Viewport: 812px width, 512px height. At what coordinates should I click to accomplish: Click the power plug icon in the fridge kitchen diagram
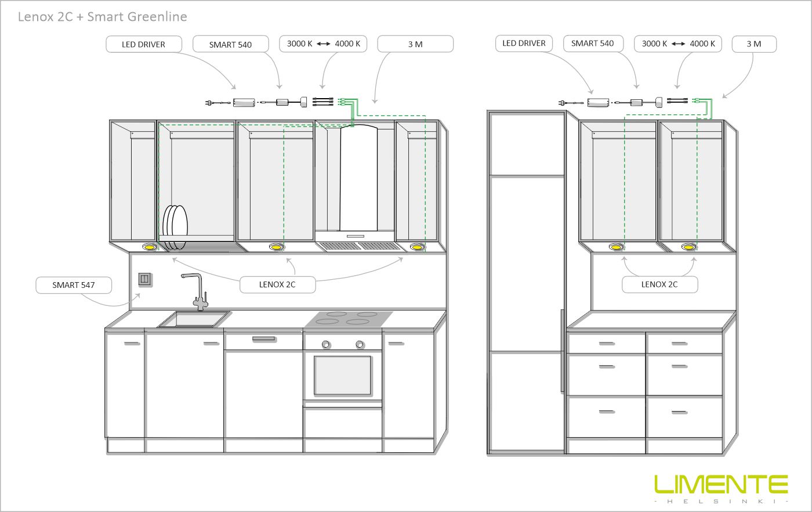571,102
